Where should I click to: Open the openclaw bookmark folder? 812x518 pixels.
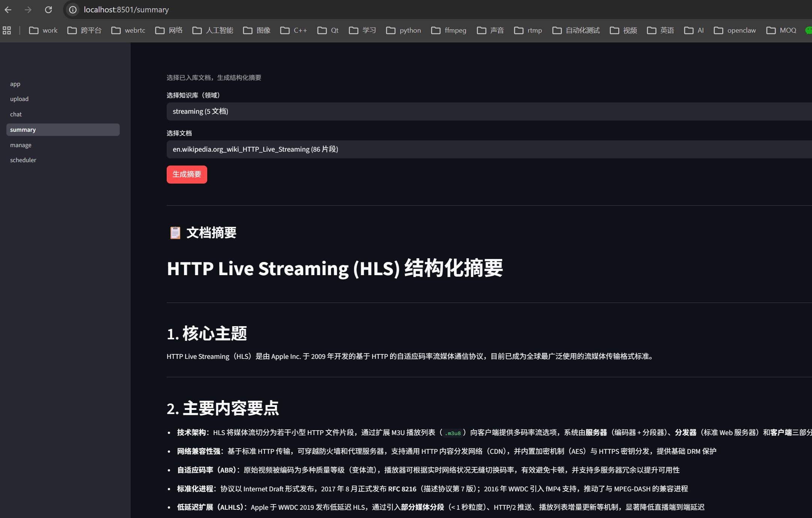click(735, 30)
